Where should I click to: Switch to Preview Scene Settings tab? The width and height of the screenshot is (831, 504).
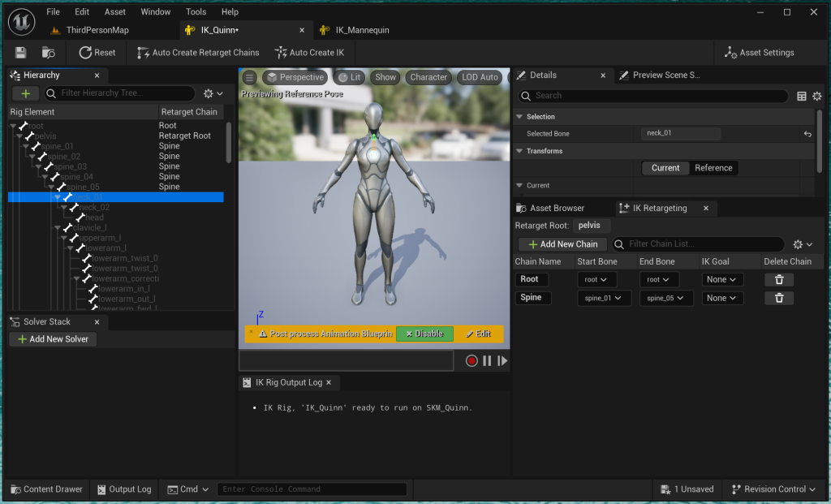(660, 75)
